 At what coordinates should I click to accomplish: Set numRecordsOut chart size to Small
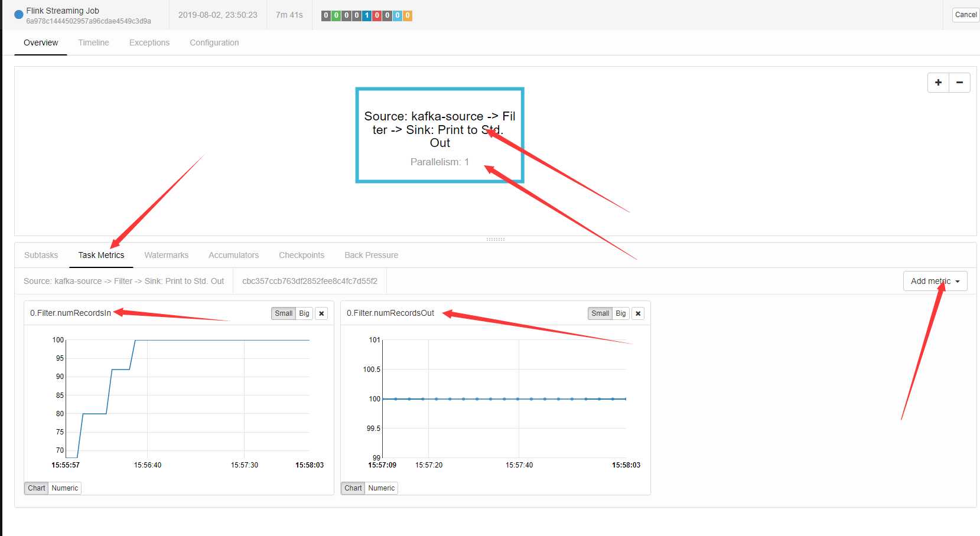click(x=600, y=313)
